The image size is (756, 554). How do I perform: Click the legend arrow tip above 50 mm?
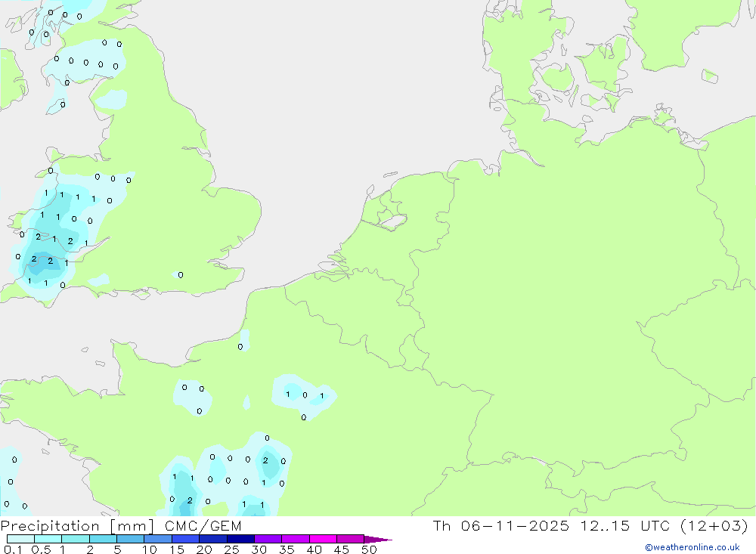[x=378, y=539]
